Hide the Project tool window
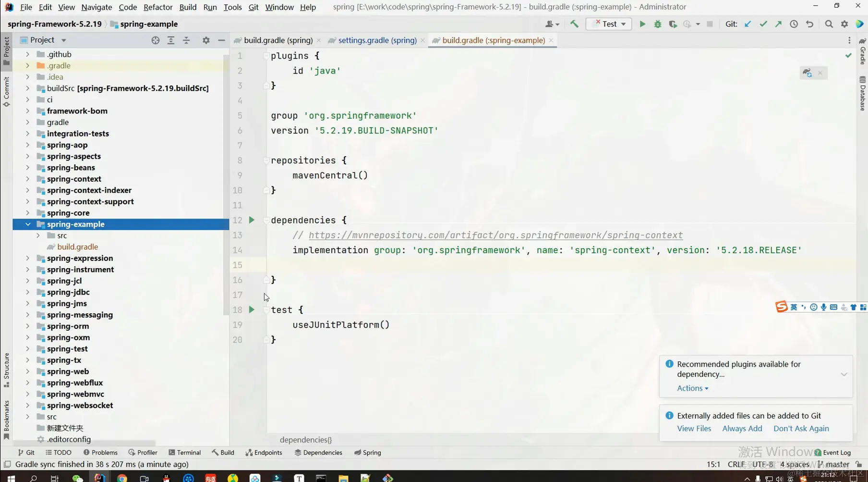 (221, 40)
